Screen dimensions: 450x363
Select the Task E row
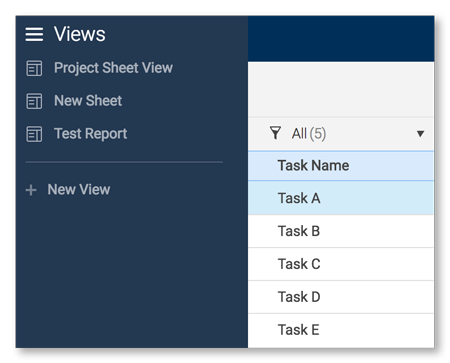coord(341,330)
